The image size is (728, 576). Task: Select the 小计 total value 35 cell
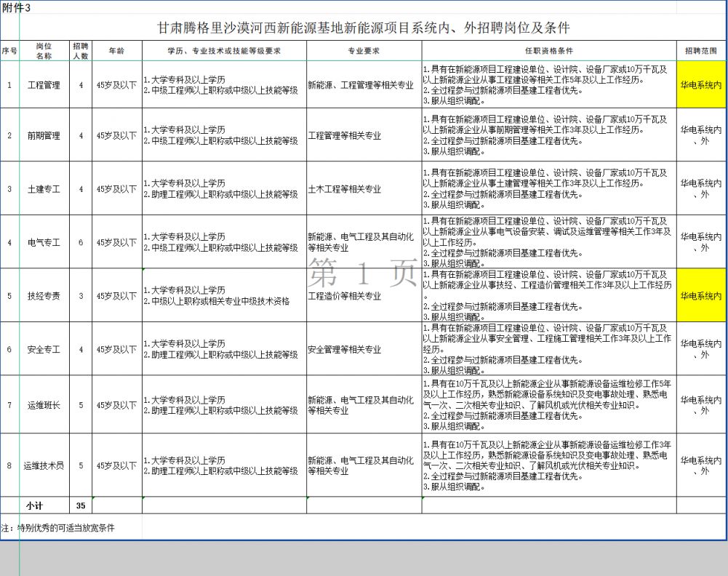coord(81,505)
